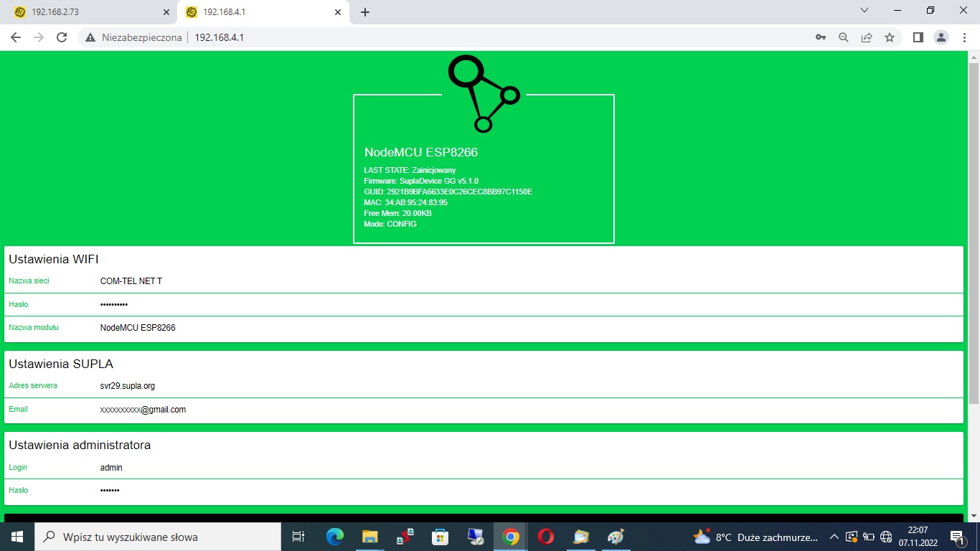Go back to the previous page
The image size is (980, 551).
pyautogui.click(x=16, y=37)
